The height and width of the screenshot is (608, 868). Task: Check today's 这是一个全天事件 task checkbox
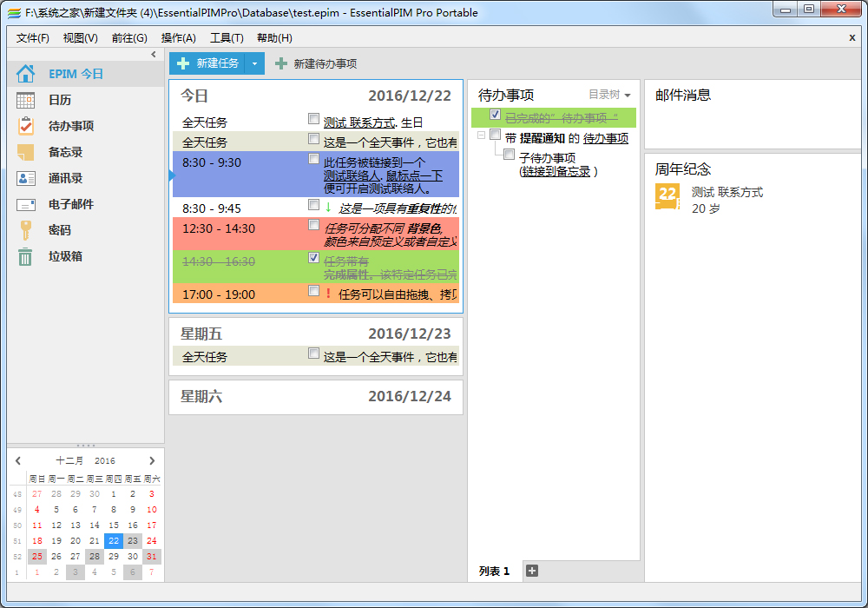tap(314, 138)
